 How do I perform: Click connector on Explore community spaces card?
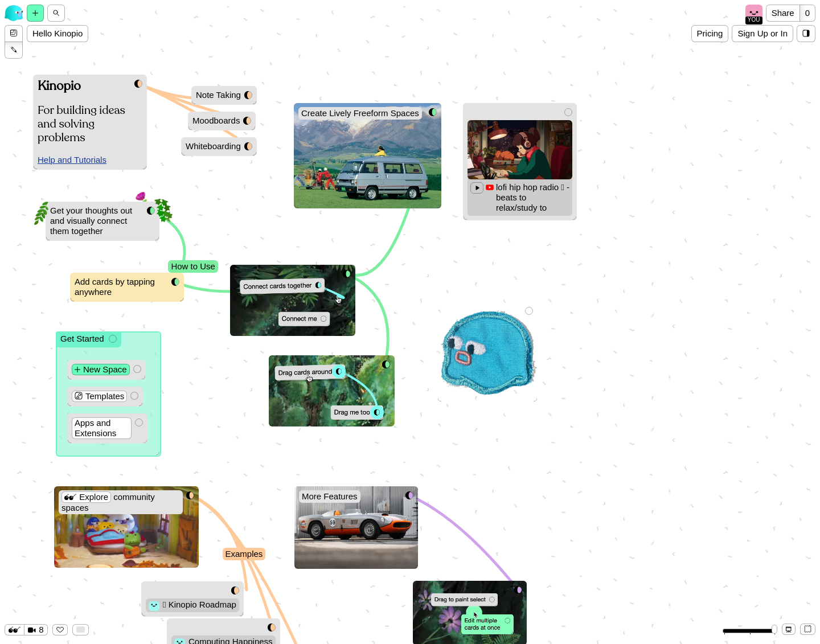point(190,495)
